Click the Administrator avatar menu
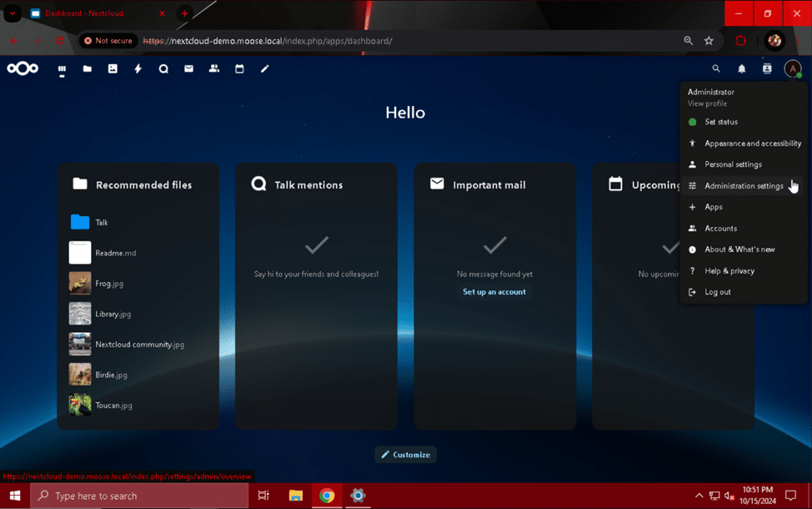812x509 pixels. coord(793,68)
